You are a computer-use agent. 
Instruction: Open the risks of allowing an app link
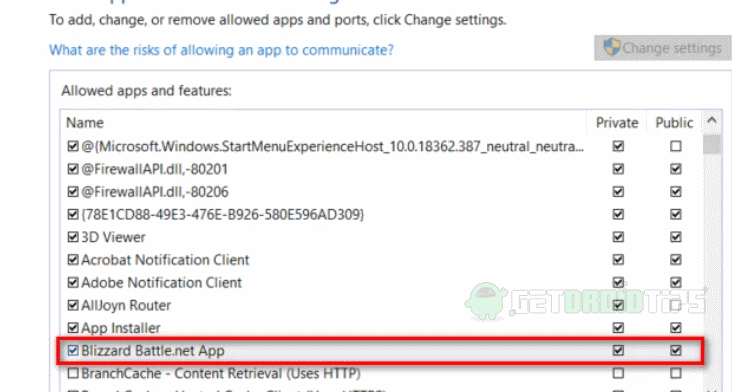(221, 50)
